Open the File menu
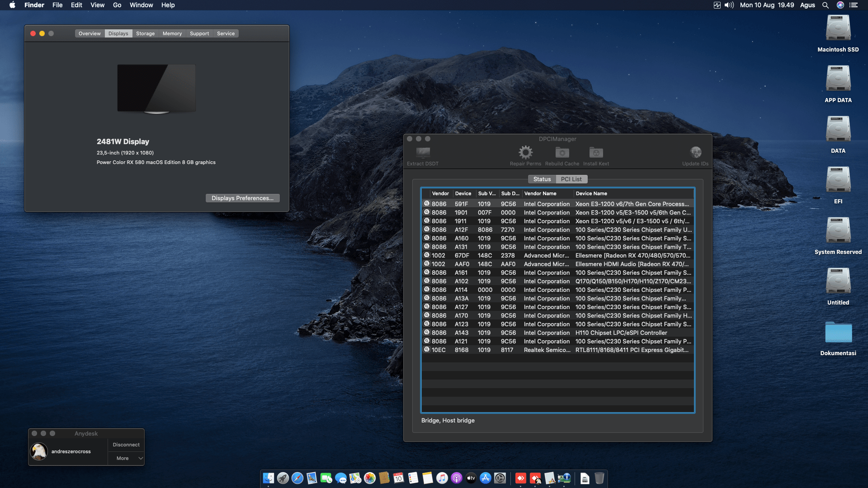Screen dimensions: 868x488 pos(57,5)
